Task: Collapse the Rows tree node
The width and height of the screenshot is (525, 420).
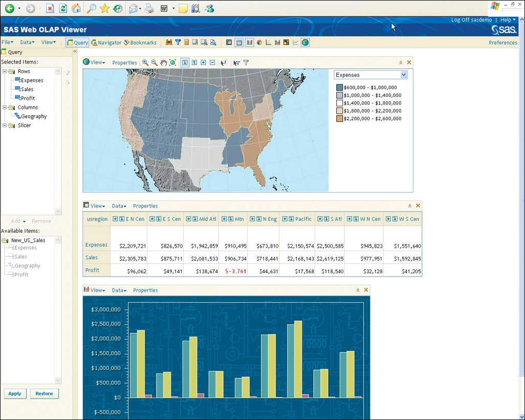Action: [x=5, y=71]
